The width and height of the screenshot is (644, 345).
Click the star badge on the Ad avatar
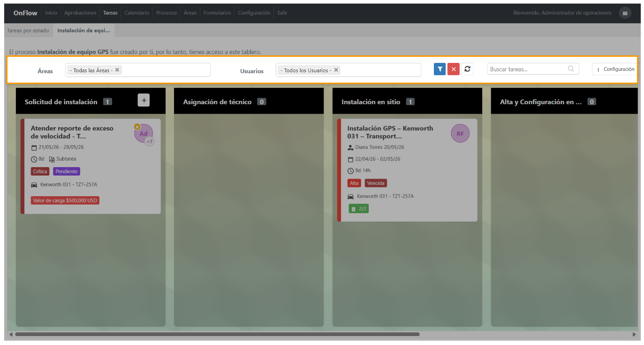click(137, 127)
